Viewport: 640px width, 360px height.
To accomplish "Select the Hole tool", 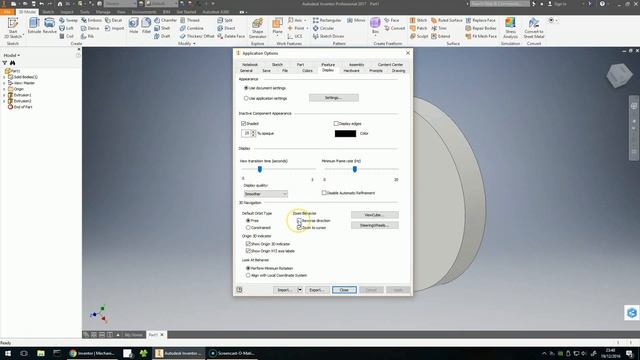I will point(133,26).
